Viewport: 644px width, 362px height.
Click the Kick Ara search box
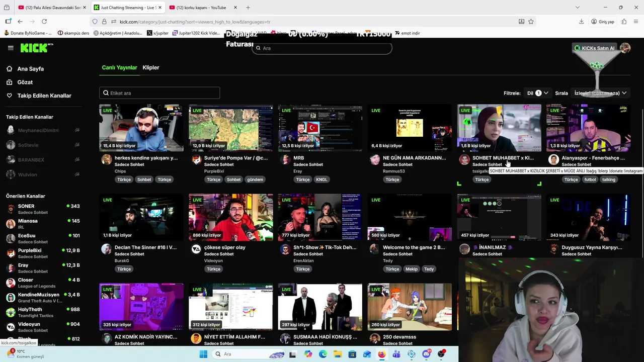pos(322,48)
